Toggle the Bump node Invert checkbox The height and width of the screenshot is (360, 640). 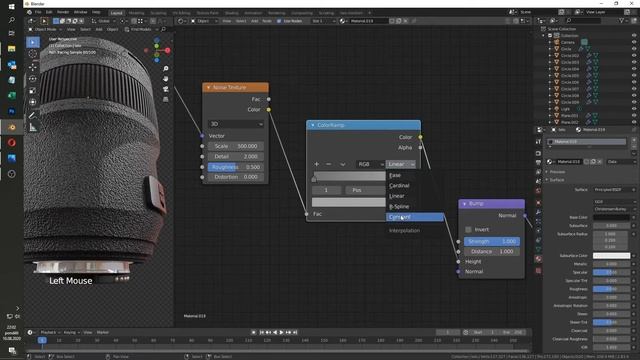468,229
